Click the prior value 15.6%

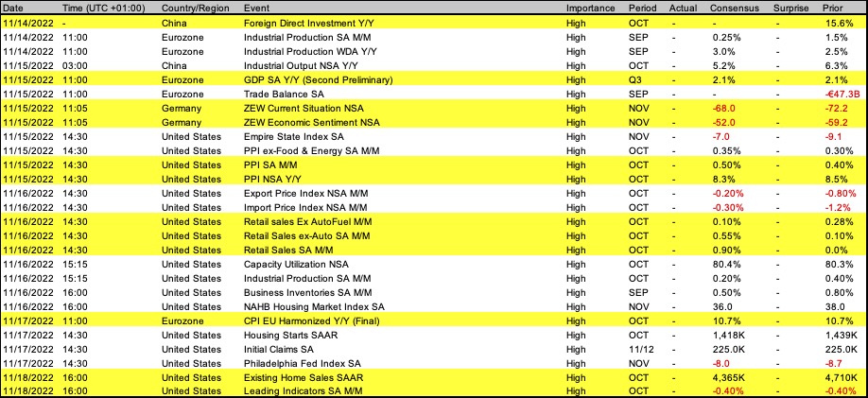click(x=839, y=24)
